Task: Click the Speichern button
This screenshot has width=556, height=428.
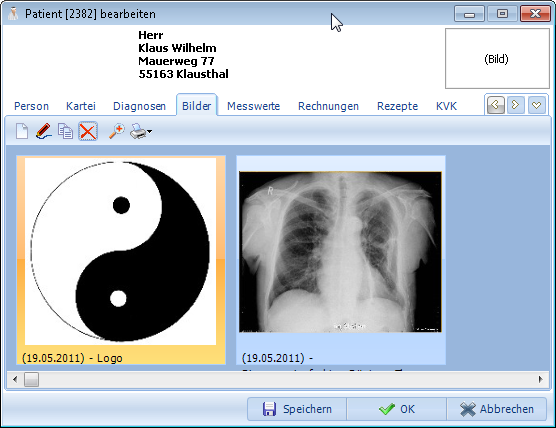Action: pyautogui.click(x=297, y=409)
